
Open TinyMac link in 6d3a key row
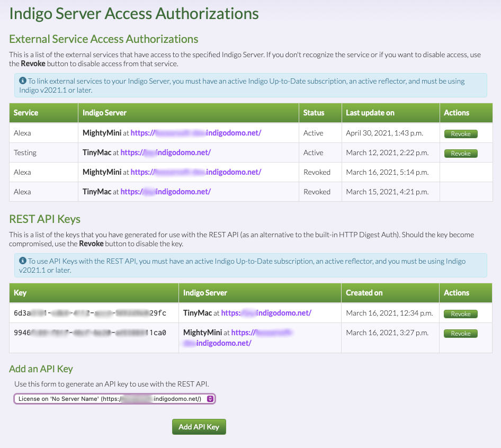266,313
